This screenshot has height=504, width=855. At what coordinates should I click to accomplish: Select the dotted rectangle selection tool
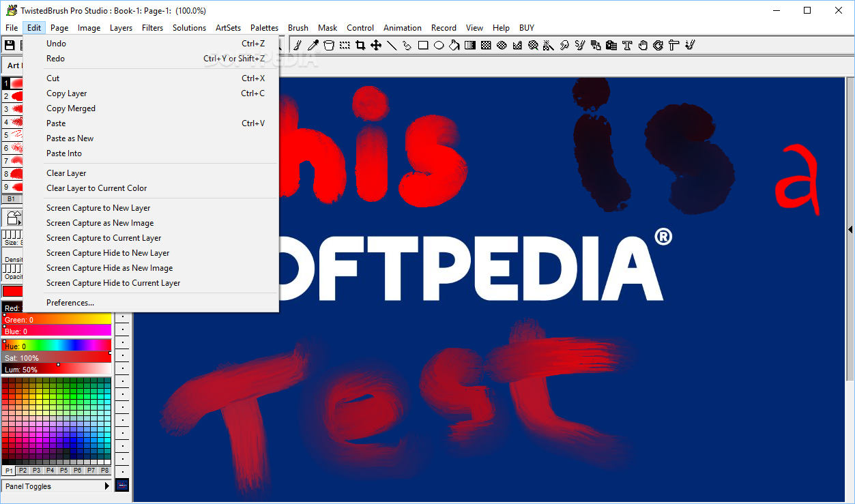pos(345,45)
